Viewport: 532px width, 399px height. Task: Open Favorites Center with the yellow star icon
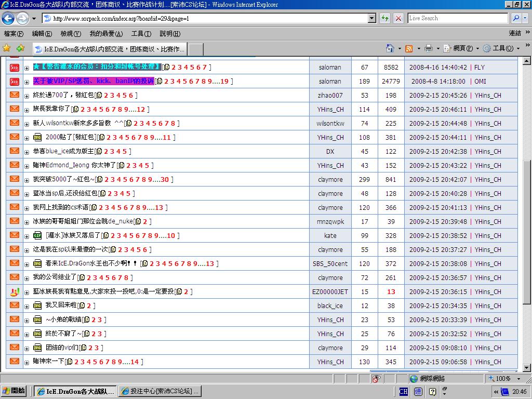point(7,48)
